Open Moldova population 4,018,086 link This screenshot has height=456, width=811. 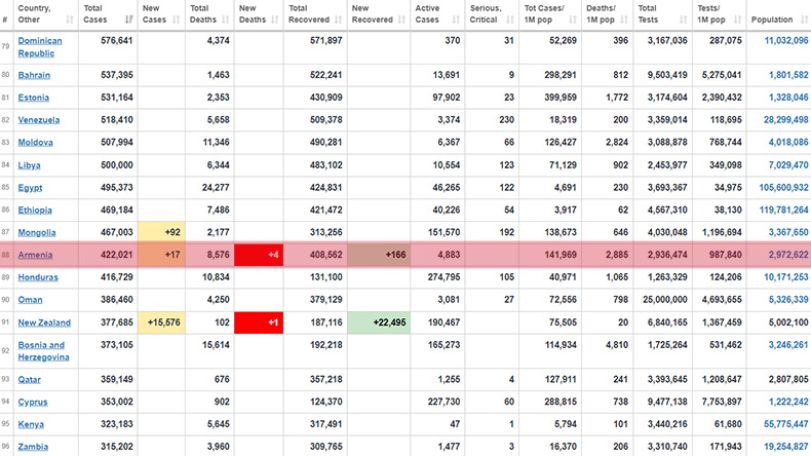click(x=788, y=142)
